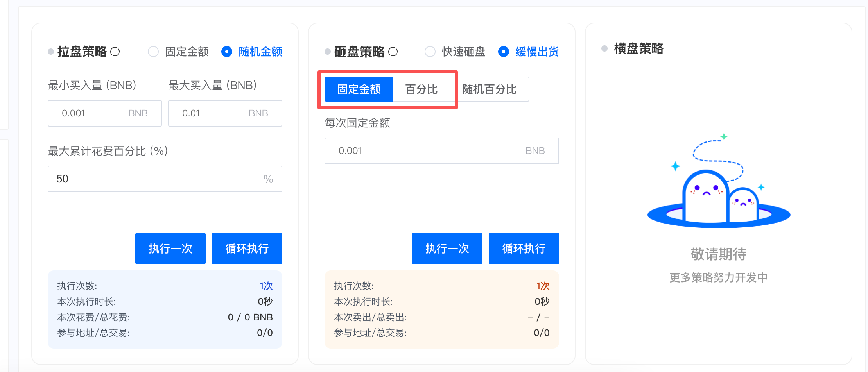Click the 横盘策略 panel heading
The image size is (868, 372).
tap(638, 48)
